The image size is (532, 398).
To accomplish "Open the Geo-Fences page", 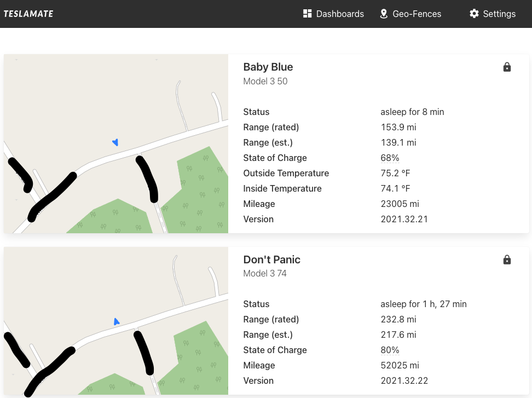I will click(410, 14).
